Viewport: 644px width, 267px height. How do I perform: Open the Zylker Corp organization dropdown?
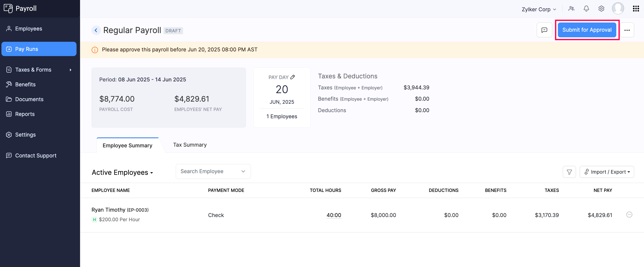point(538,9)
